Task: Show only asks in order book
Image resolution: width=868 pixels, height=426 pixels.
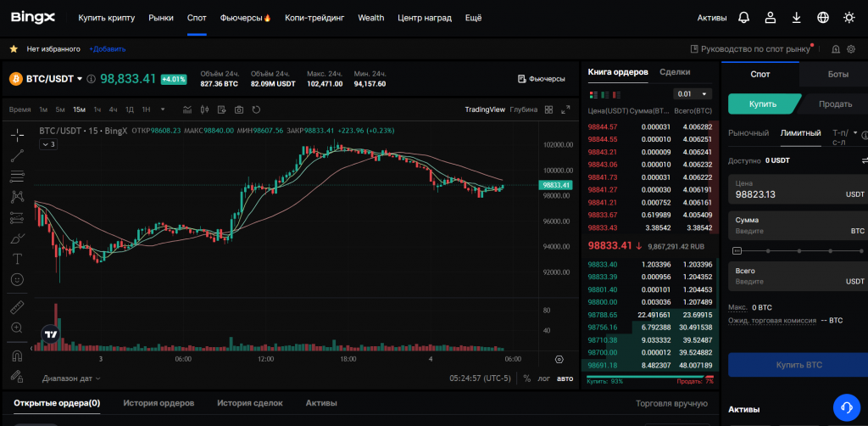Action: (x=616, y=95)
